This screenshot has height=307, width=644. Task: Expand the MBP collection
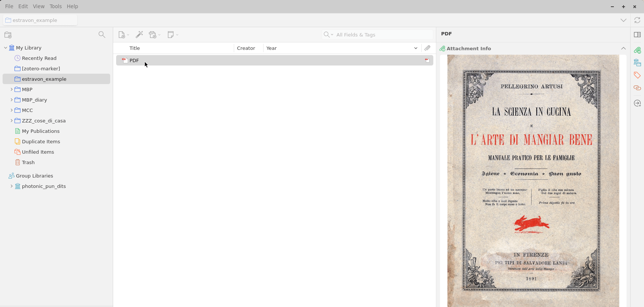pos(12,89)
